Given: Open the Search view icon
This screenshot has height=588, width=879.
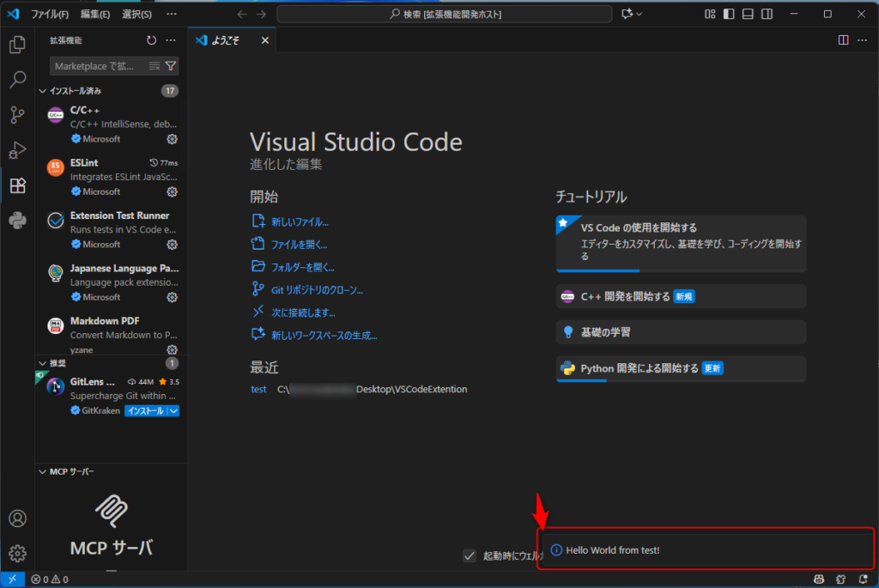Looking at the screenshot, I should [17, 80].
